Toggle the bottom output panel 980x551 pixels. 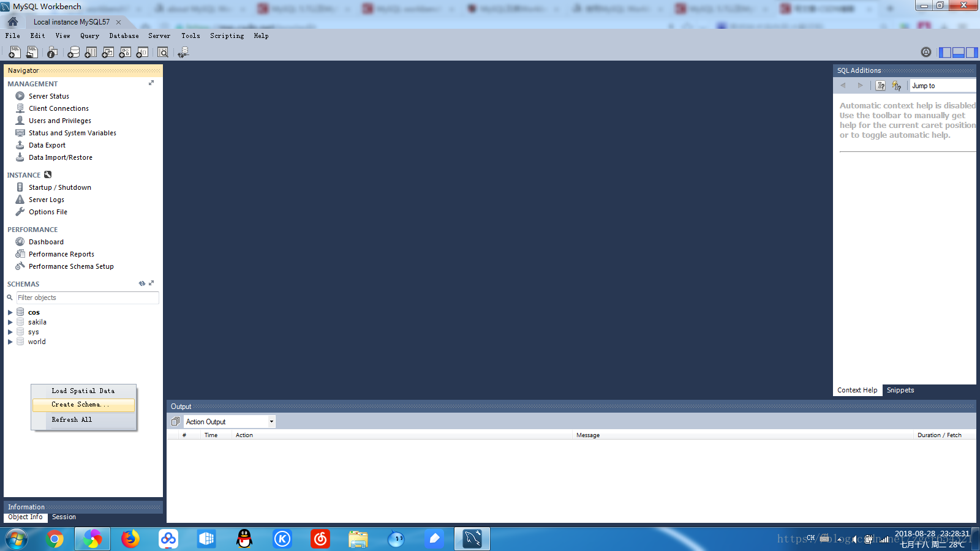click(959, 53)
